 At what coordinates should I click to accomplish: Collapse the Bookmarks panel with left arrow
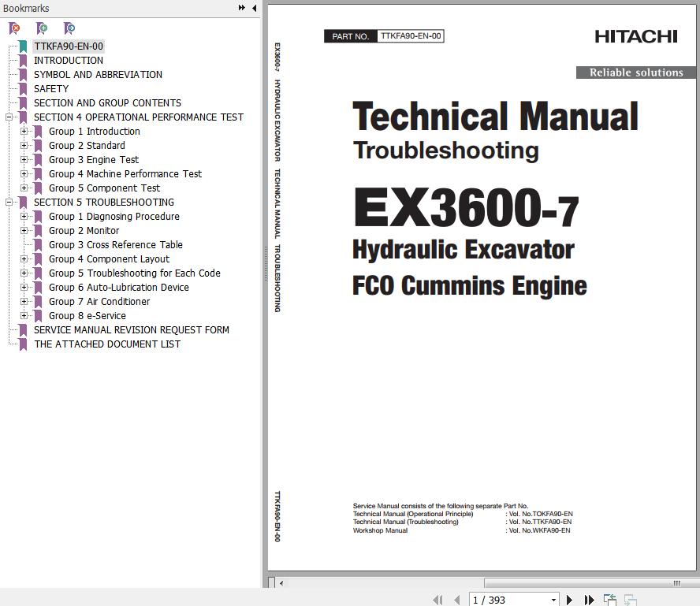point(254,8)
